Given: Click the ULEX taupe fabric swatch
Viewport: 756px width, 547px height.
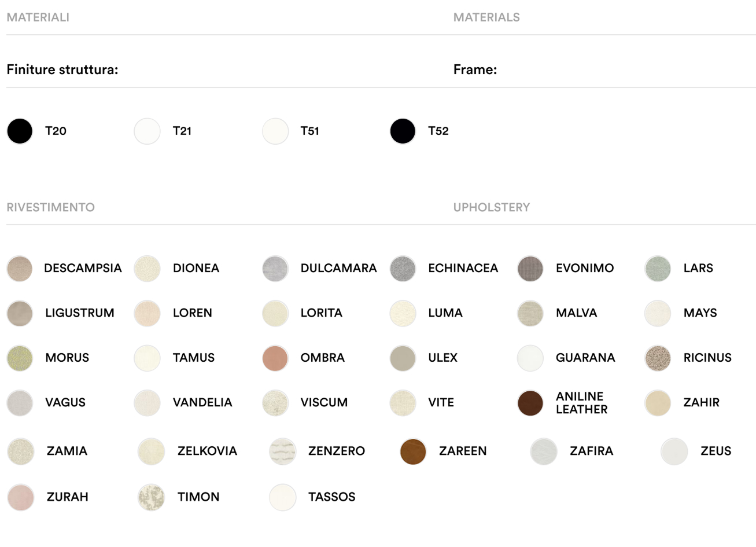Looking at the screenshot, I should (x=403, y=358).
